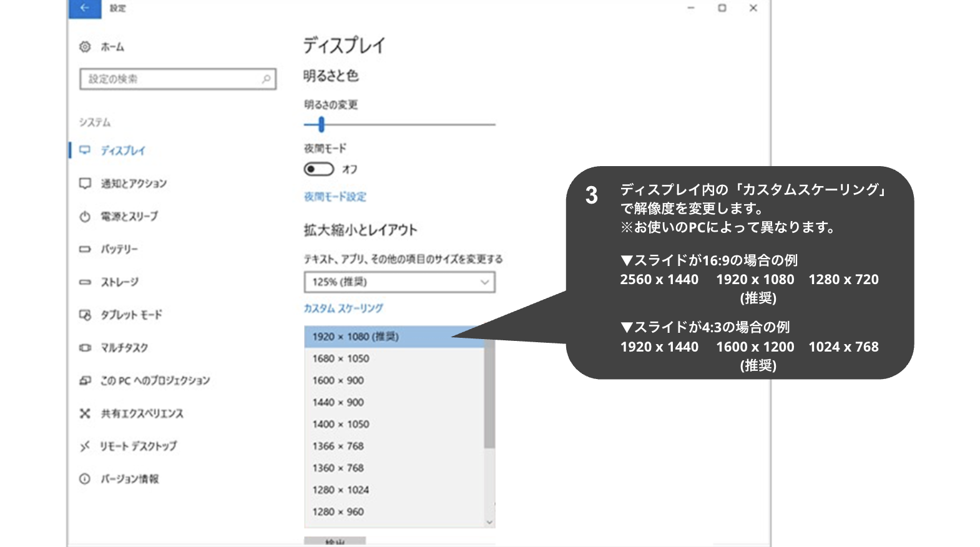Click the ディスプレイ monitor icon

pyautogui.click(x=86, y=150)
